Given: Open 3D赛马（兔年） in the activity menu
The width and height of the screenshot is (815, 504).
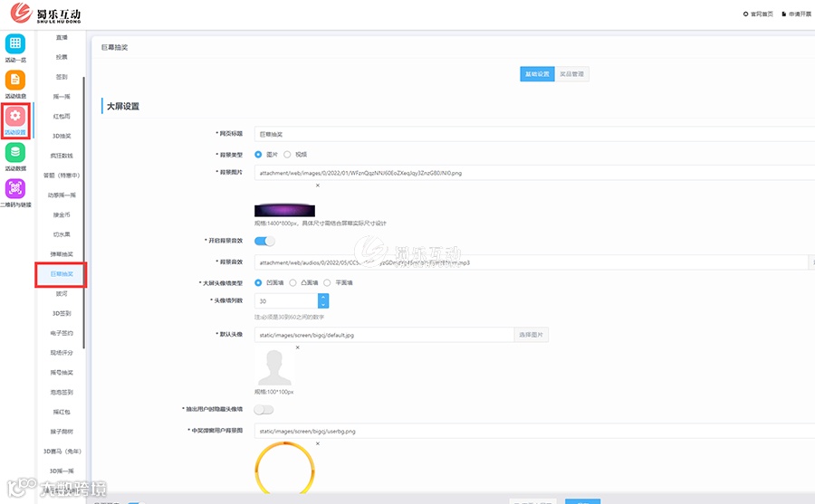Looking at the screenshot, I should (62, 452).
